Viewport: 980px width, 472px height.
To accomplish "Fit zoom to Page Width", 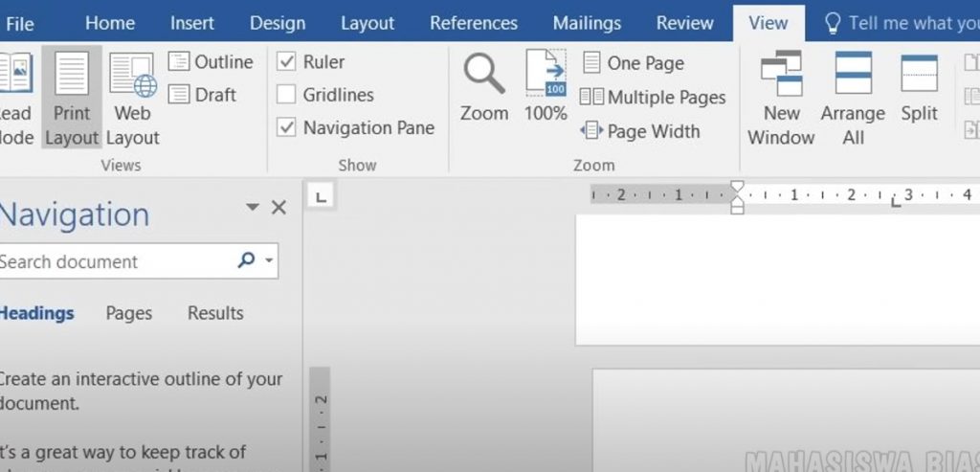I will pyautogui.click(x=640, y=131).
